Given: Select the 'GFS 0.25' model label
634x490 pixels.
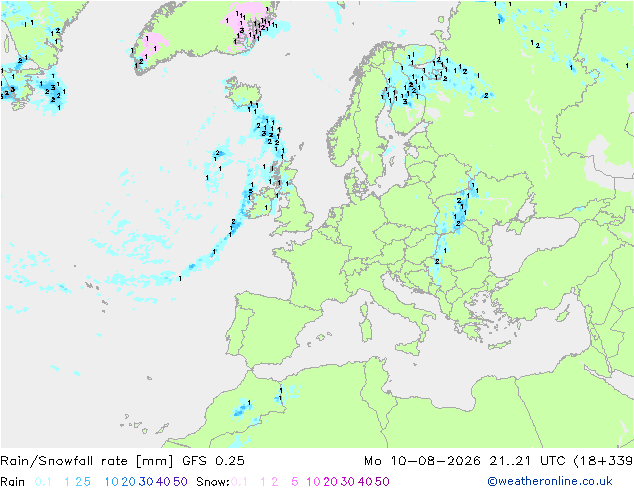Looking at the screenshot, I should [x=213, y=460].
